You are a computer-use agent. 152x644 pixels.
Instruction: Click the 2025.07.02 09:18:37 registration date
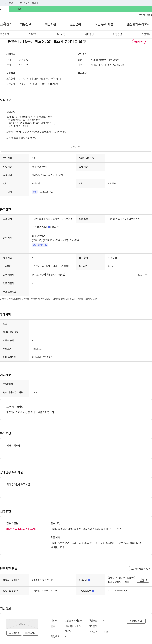click(x=43, y=580)
